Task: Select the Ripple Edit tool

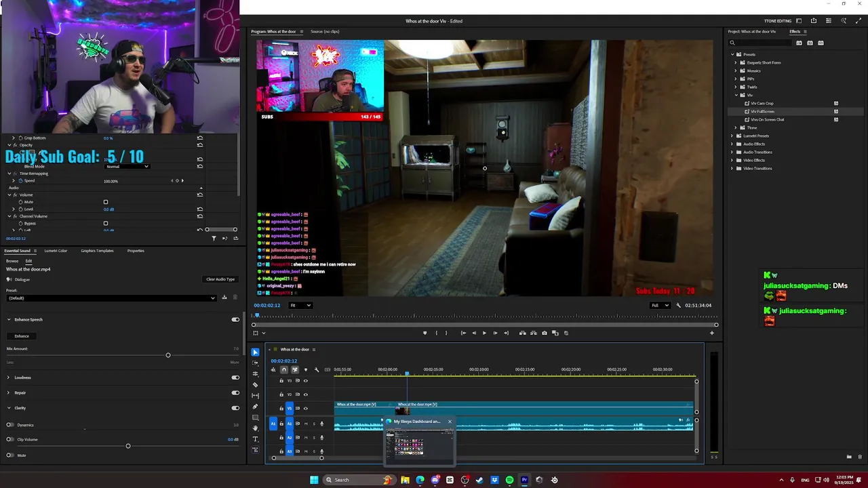Action: pos(255,374)
